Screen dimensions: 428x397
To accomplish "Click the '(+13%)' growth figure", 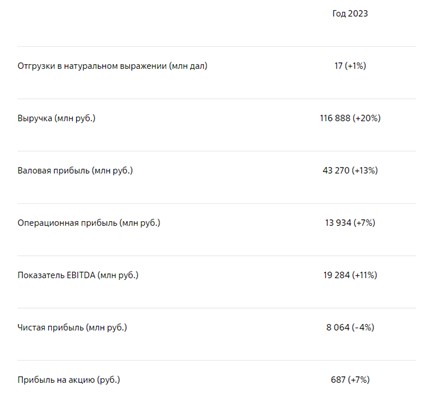I will coord(365,171).
